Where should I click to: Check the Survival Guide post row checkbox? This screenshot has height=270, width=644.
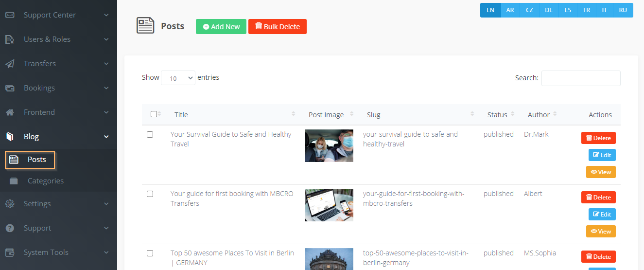[150, 135]
